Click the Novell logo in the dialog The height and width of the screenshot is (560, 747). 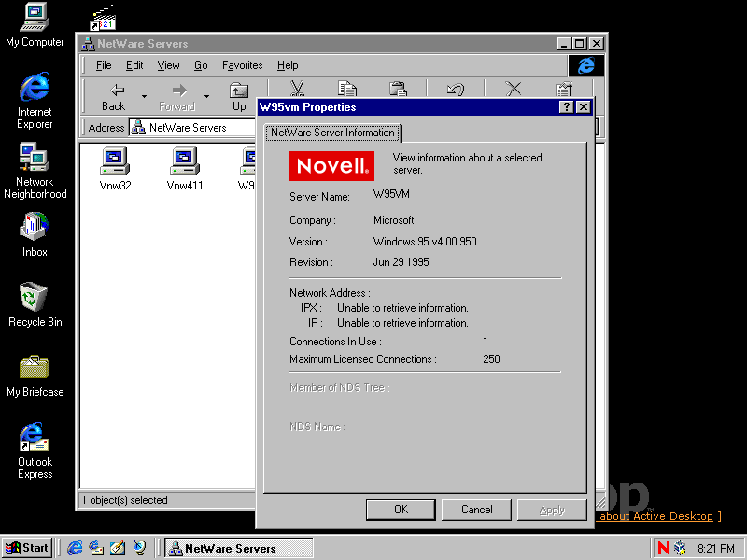[x=331, y=166]
